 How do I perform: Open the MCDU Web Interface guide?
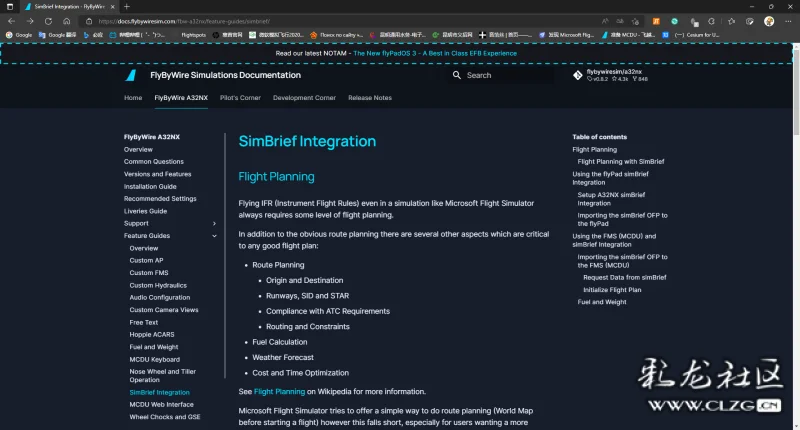162,404
